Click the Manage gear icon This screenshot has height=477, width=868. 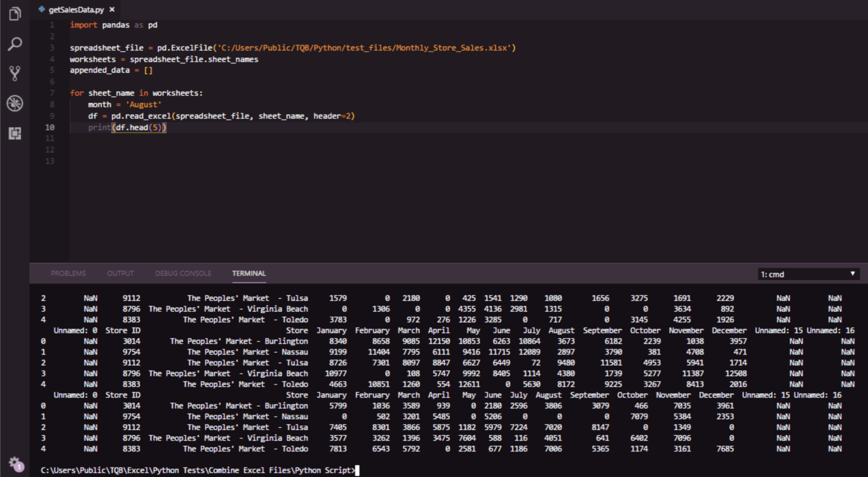14,462
